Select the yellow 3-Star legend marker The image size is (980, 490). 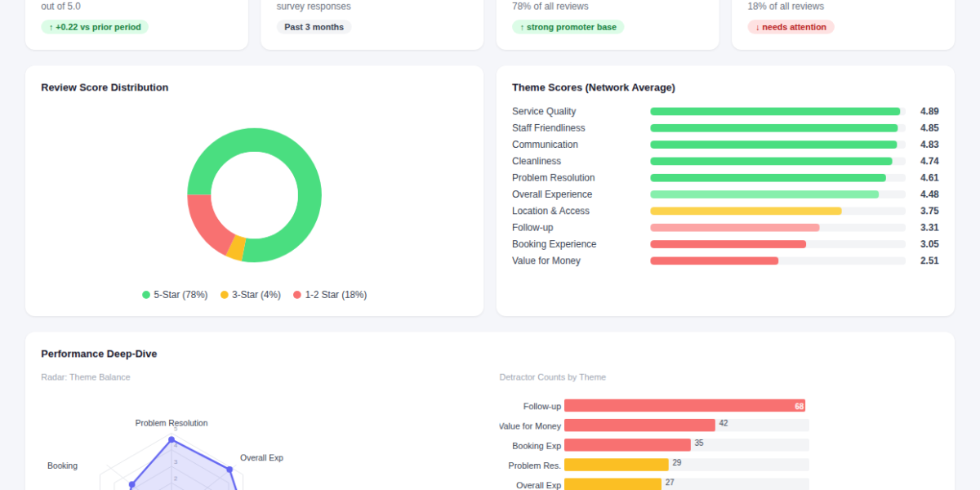coord(222,295)
